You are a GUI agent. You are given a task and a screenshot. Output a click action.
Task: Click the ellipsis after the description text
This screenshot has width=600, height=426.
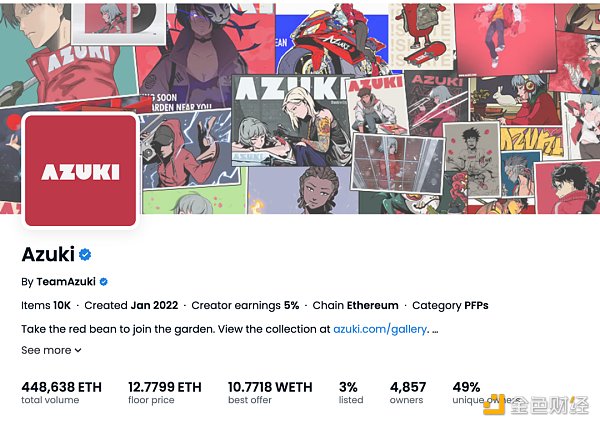(x=435, y=330)
